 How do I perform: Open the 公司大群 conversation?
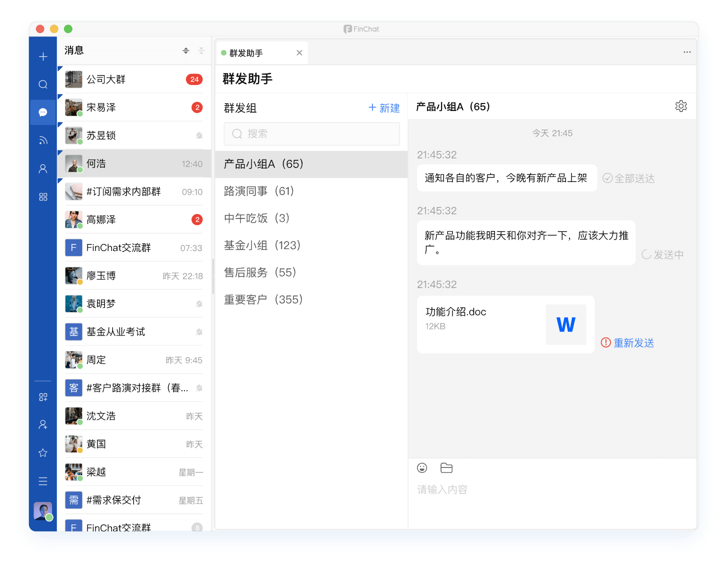(x=133, y=79)
